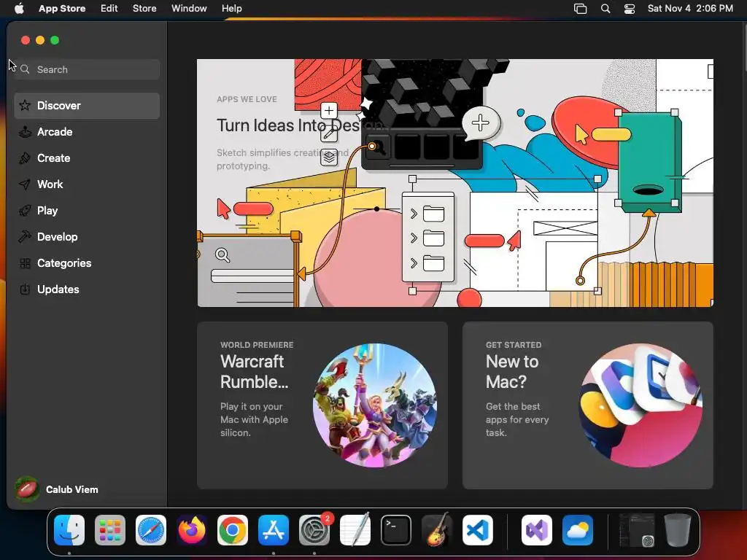Open TextEdit from the Dock

coord(355,530)
